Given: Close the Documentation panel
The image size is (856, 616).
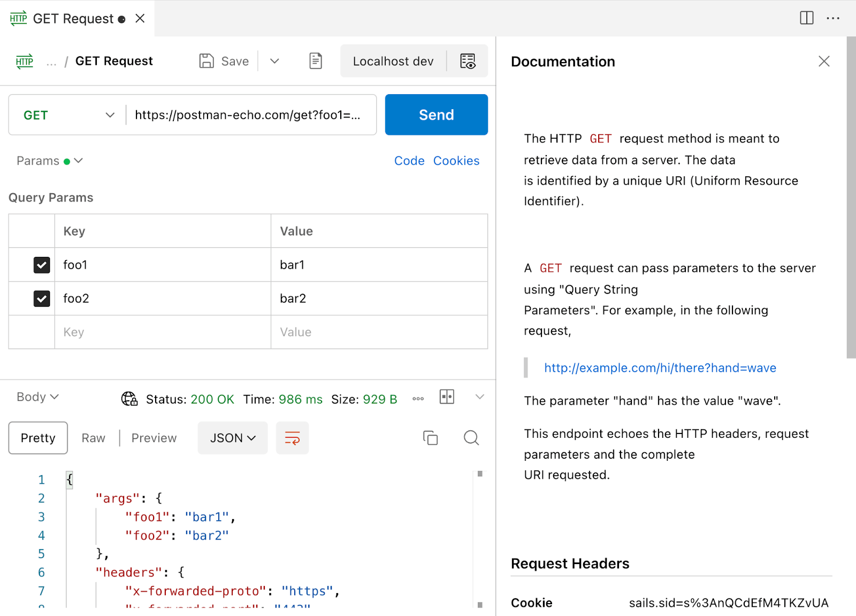Looking at the screenshot, I should (x=824, y=61).
